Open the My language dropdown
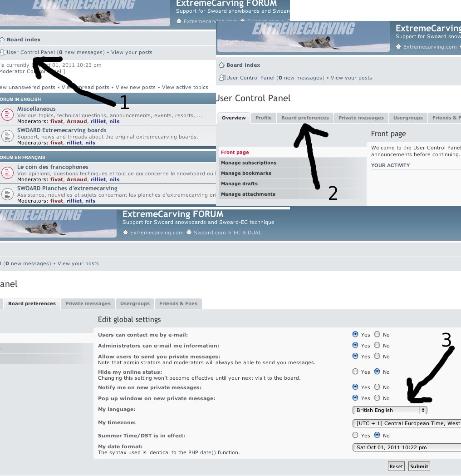 (390, 410)
